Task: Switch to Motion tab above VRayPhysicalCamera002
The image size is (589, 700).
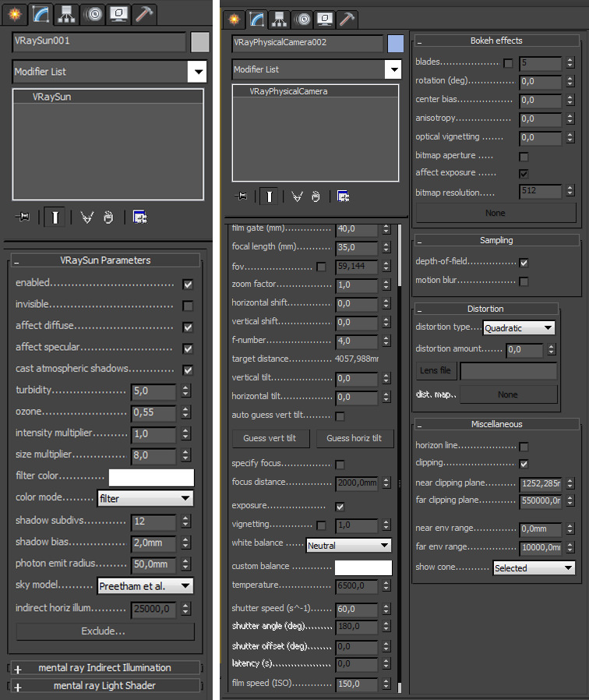Action: click(303, 18)
